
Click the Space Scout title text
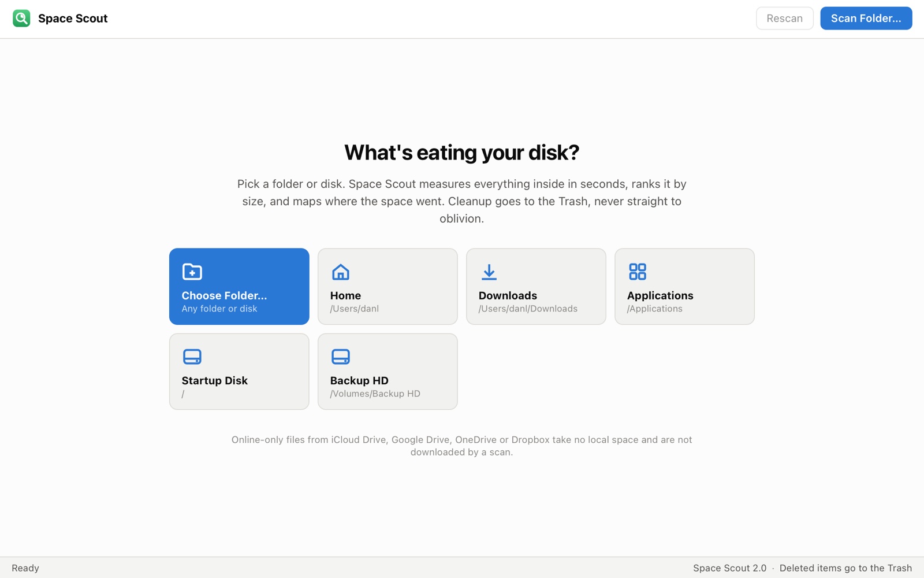pos(73,18)
